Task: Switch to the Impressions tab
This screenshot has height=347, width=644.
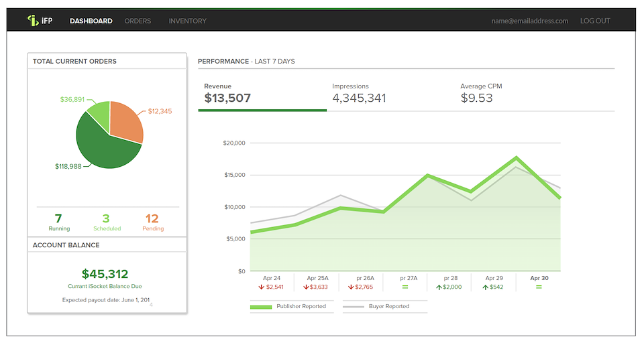Action: tap(359, 94)
